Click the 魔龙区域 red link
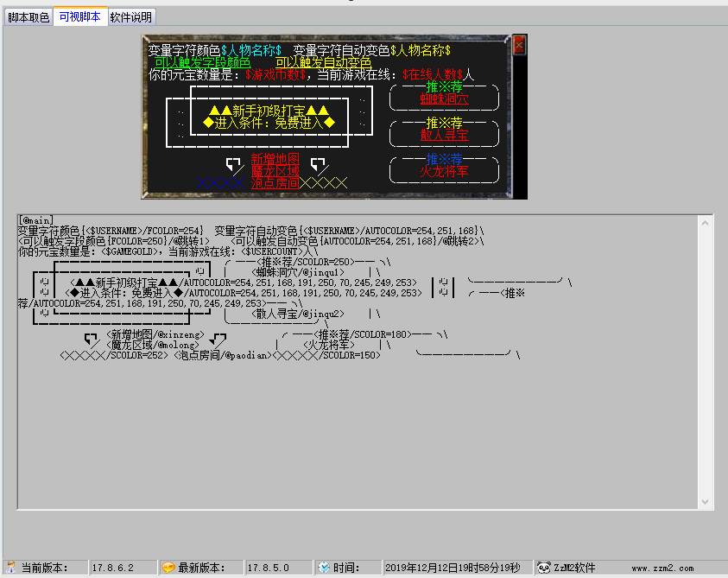This screenshot has height=578, width=728. click(x=275, y=171)
